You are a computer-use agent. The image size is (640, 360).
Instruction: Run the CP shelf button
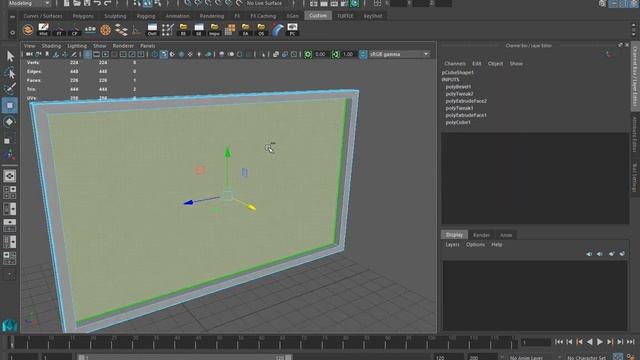click(74, 30)
